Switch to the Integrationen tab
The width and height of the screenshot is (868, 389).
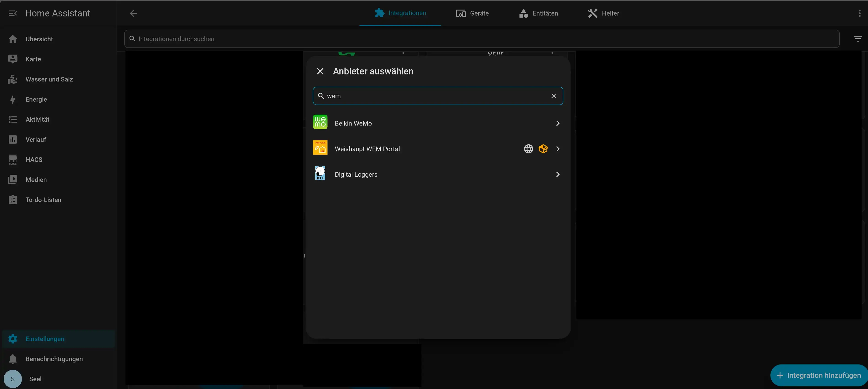pyautogui.click(x=400, y=13)
